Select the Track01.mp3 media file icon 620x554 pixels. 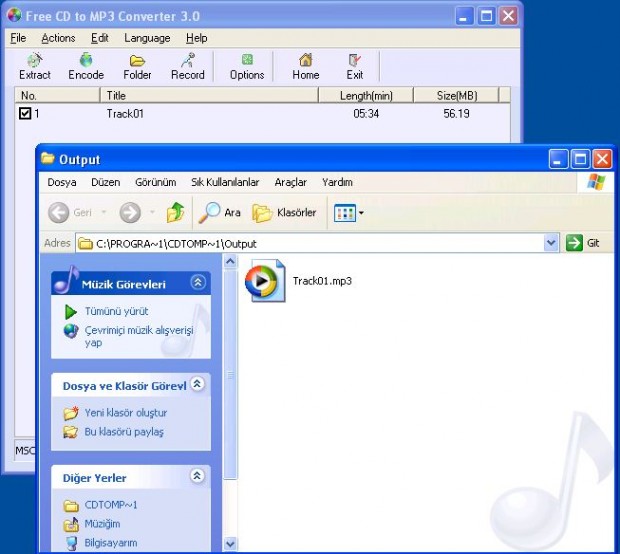[x=265, y=281]
